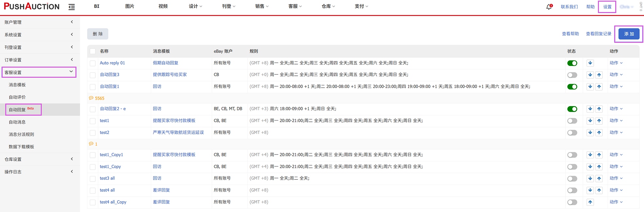Open the 查看回复记录 link
Viewport: 644px width, 212px height.
pyautogui.click(x=598, y=34)
